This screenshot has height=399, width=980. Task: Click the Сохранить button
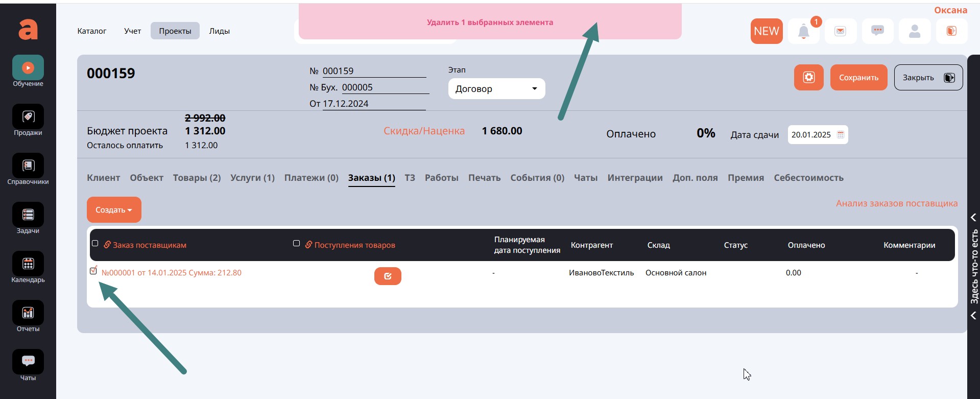click(x=858, y=78)
